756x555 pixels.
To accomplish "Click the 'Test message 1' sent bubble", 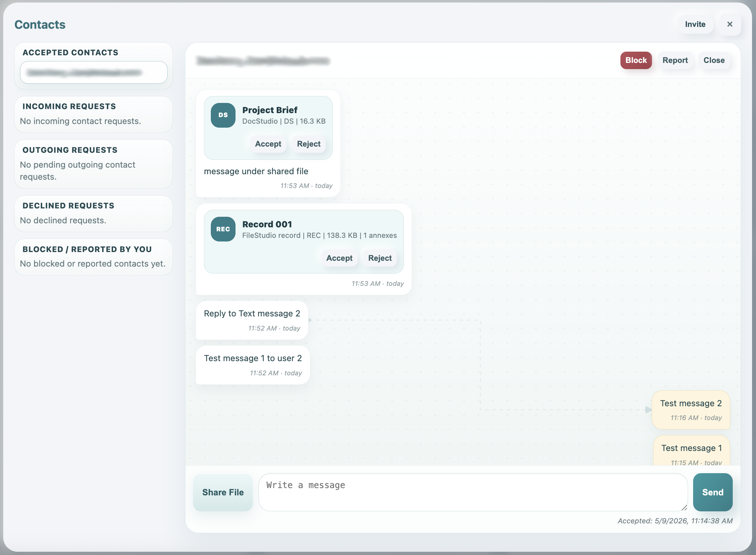I will pyautogui.click(x=691, y=451).
